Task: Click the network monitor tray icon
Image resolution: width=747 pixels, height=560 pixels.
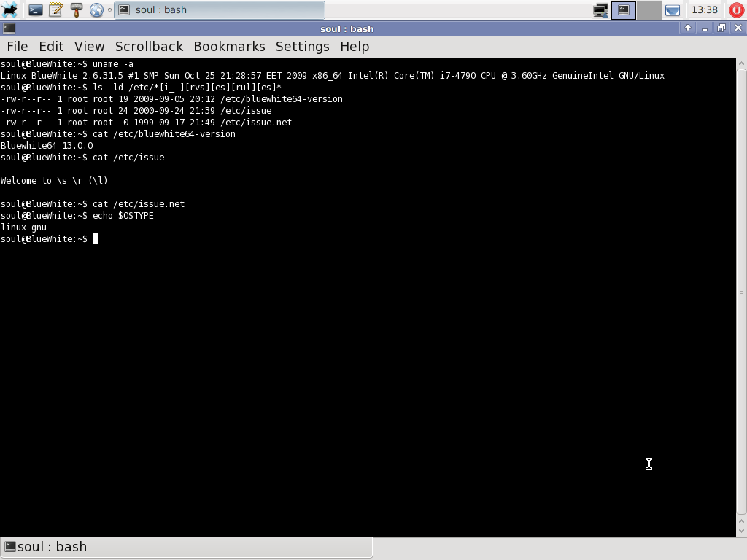Action: (600, 10)
